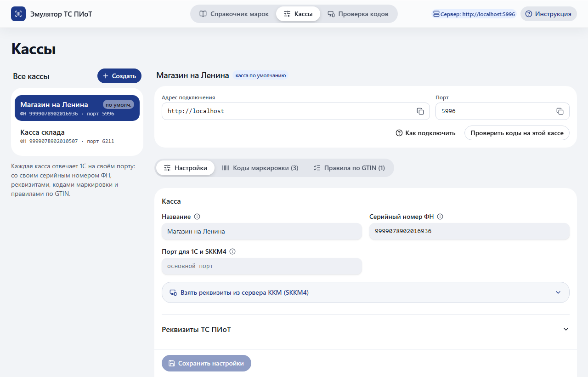Click info icon next to Серийный номер ФН
The height and width of the screenshot is (377, 588).
point(440,217)
